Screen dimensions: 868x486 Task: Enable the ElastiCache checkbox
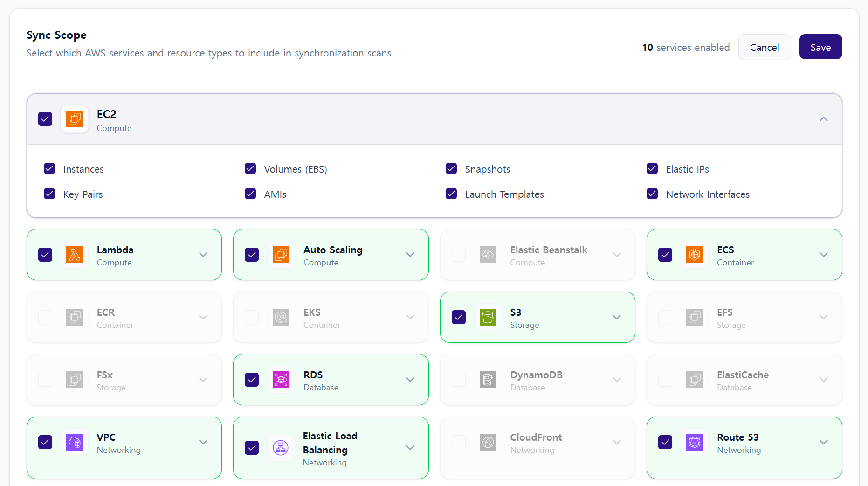665,380
